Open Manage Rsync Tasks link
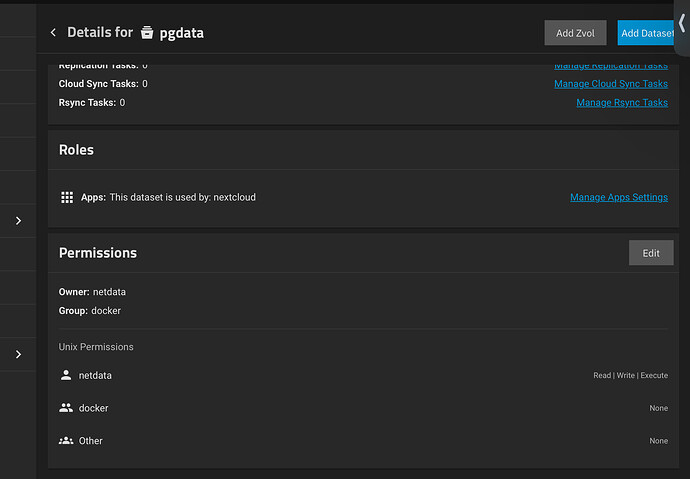Viewport: 690px width, 479px height. pos(622,103)
